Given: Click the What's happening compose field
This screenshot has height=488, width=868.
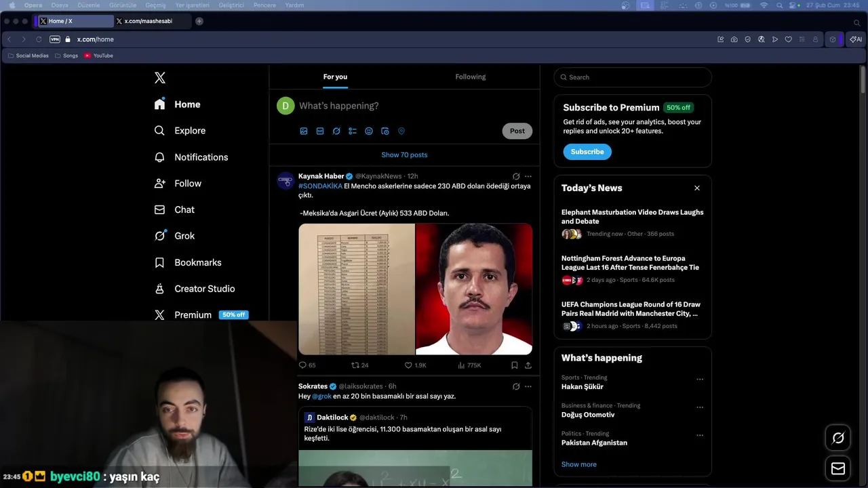Looking at the screenshot, I should [415, 106].
